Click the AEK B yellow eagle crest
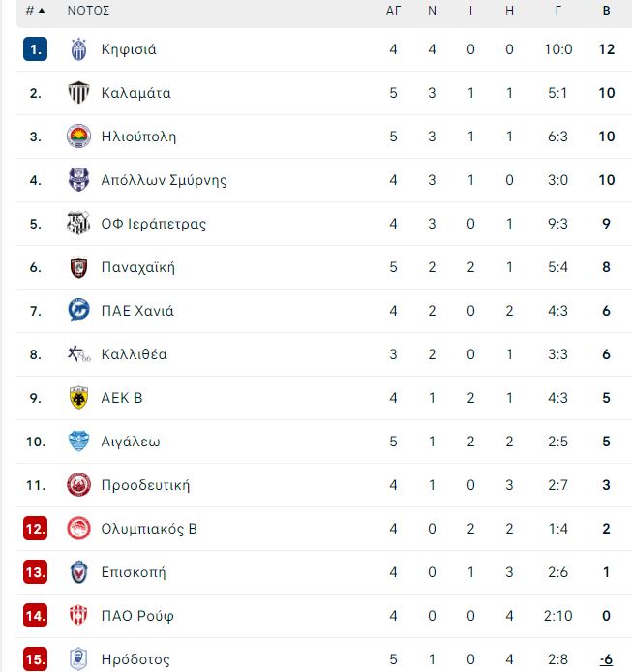Image resolution: width=632 pixels, height=672 pixels. (78, 398)
